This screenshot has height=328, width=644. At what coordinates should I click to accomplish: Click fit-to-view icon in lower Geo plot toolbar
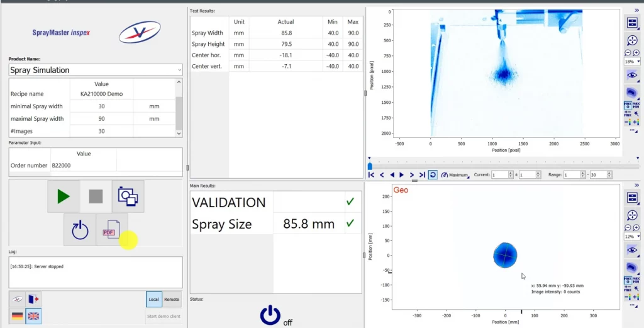coord(632,215)
